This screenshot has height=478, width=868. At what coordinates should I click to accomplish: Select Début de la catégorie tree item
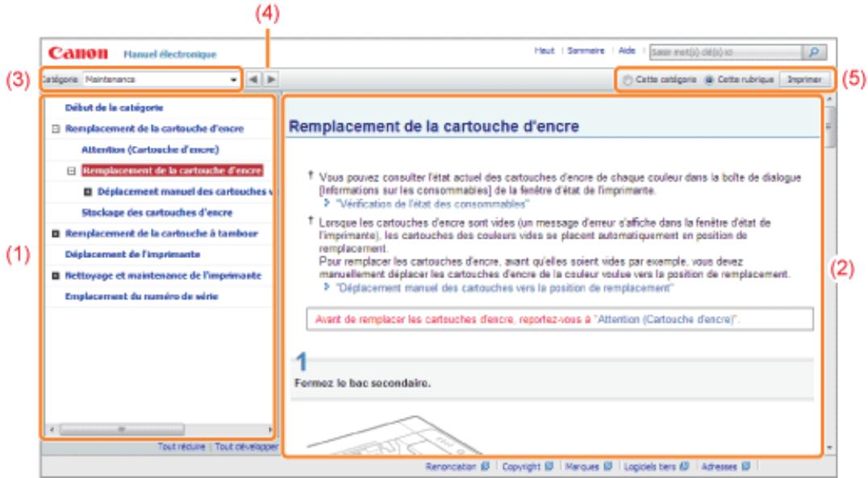click(114, 107)
